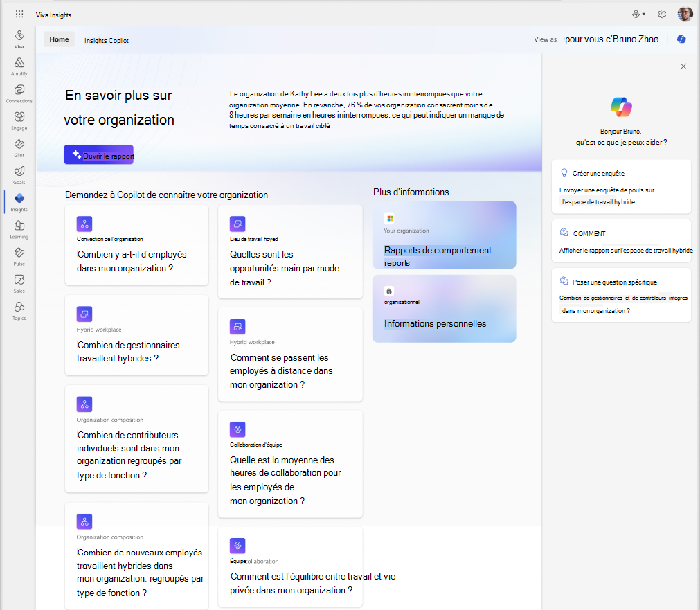Click icon on Quelle est la moyenne card

(x=237, y=429)
